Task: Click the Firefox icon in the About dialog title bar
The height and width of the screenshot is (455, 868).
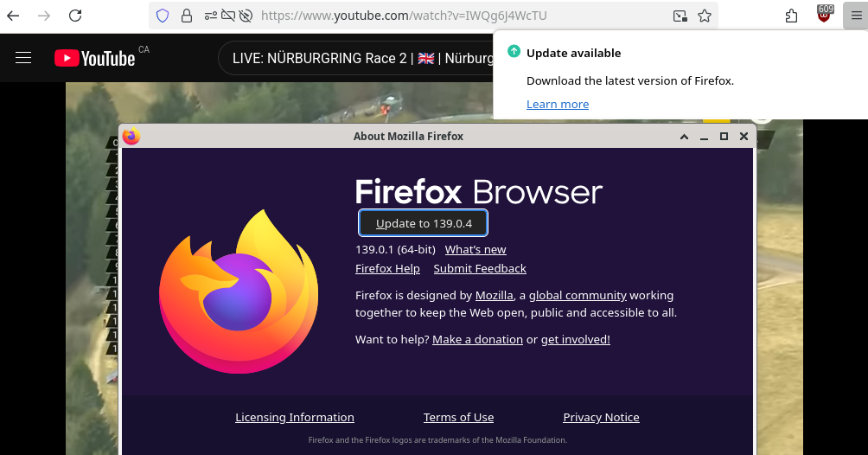Action: 131,136
